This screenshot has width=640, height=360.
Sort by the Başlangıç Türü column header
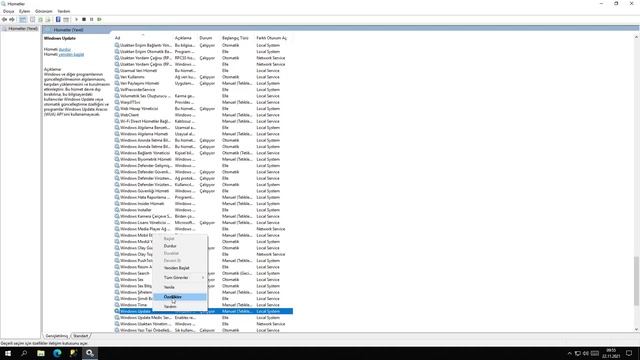[x=238, y=38]
